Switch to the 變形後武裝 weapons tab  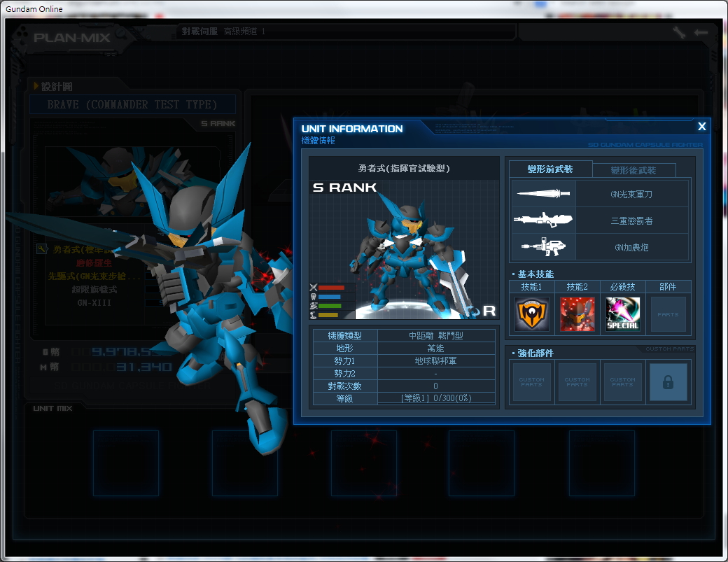click(x=633, y=170)
